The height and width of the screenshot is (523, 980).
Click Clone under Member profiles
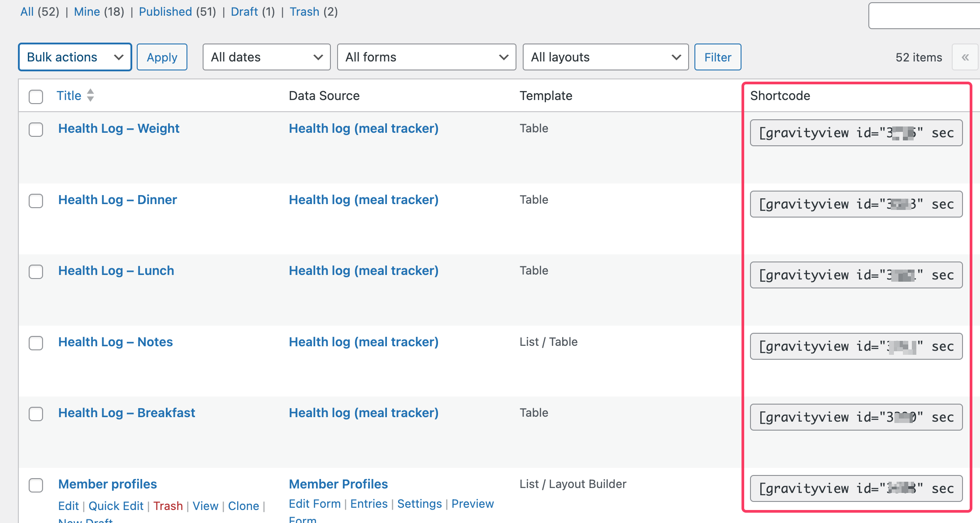[x=243, y=506]
